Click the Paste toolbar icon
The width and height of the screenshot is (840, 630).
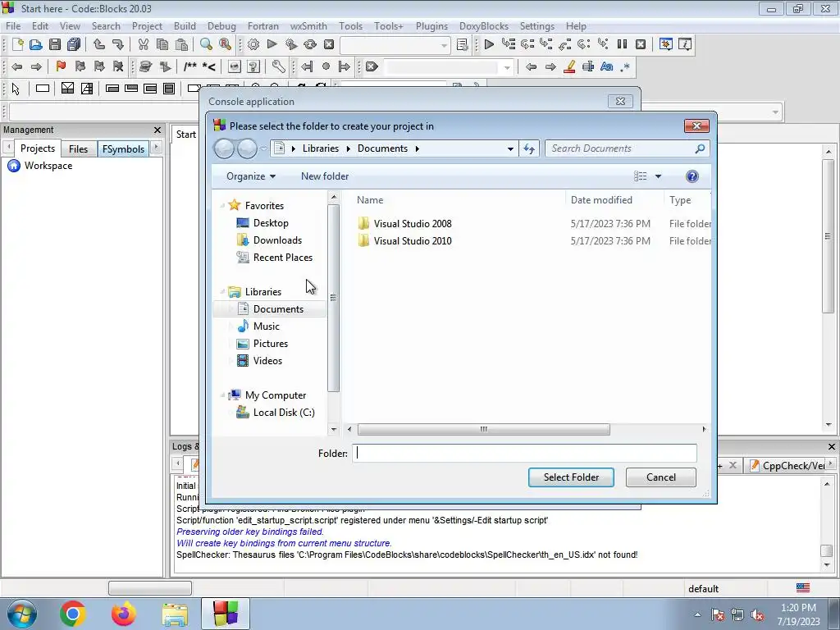pos(181,44)
